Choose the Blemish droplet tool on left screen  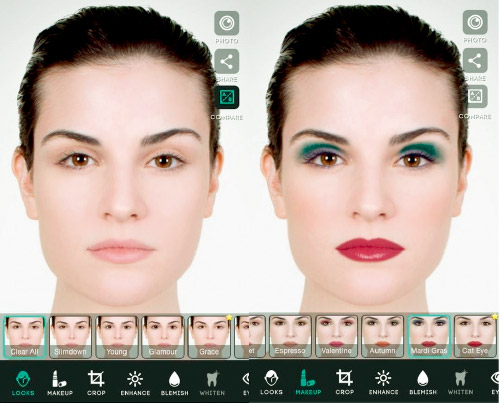tap(174, 383)
